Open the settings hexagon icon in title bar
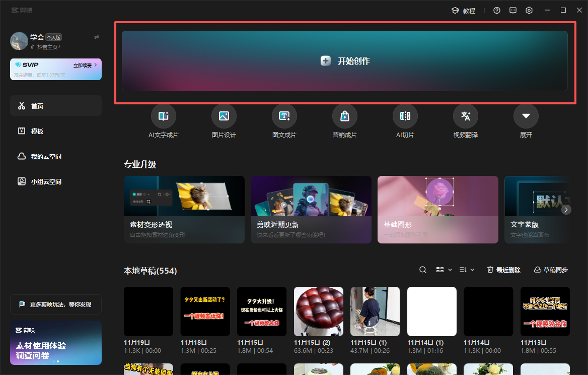 pyautogui.click(x=529, y=10)
